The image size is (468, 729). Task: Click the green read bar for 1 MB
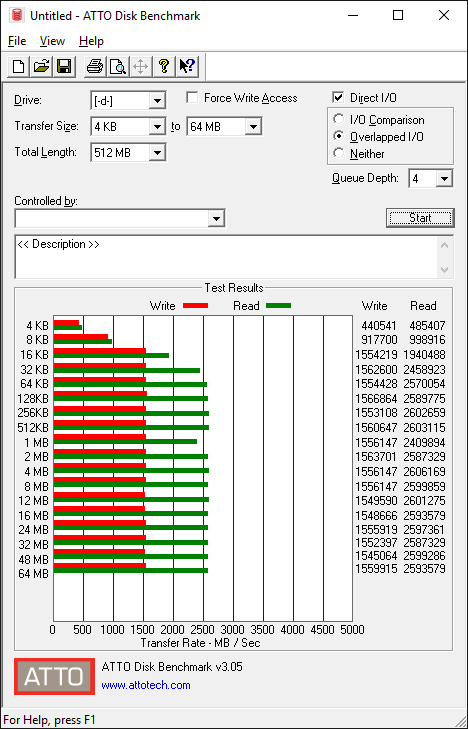tap(125, 441)
